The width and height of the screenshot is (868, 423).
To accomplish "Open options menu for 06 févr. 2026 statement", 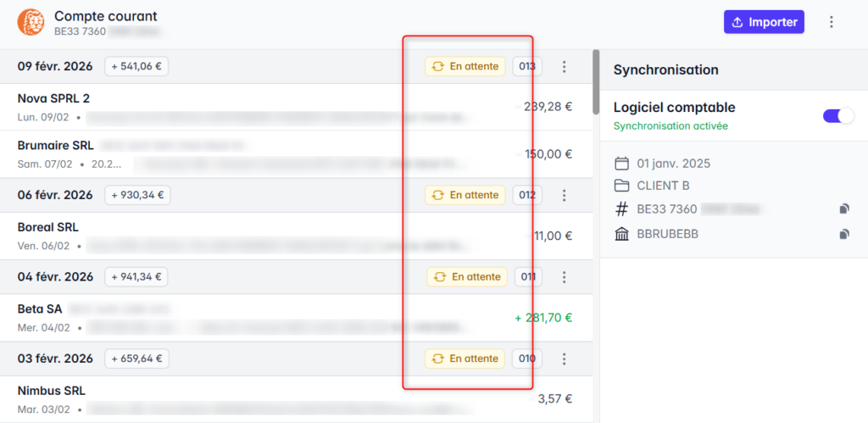I will [x=565, y=195].
